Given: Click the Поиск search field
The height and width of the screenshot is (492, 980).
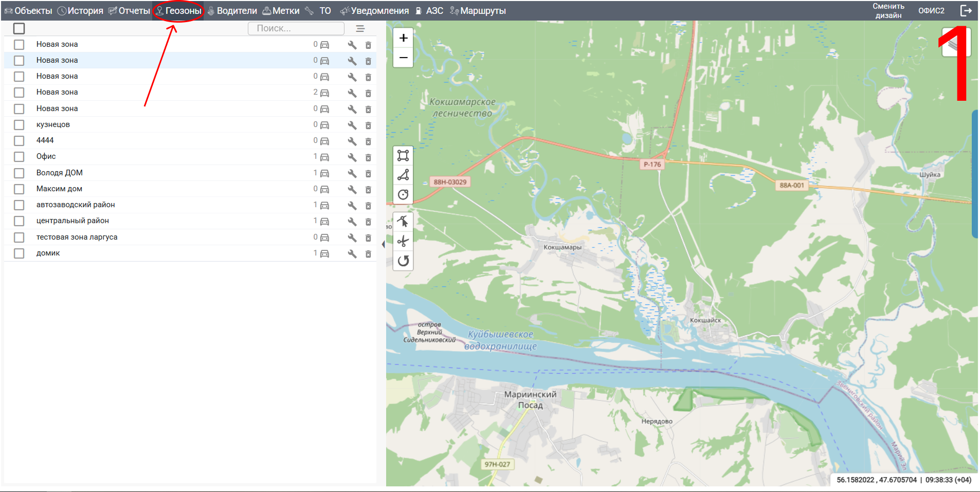Looking at the screenshot, I should click(296, 28).
